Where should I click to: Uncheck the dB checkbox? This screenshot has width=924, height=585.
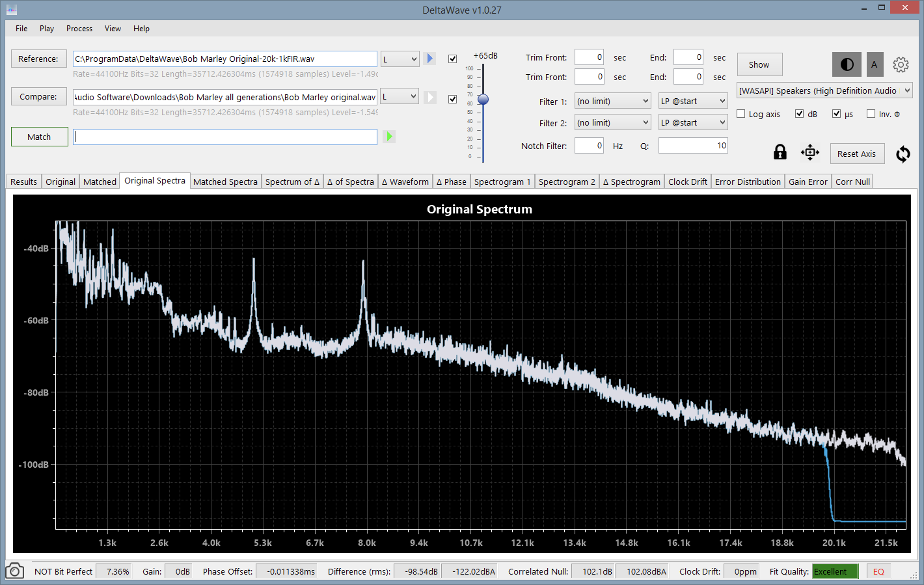(x=799, y=114)
